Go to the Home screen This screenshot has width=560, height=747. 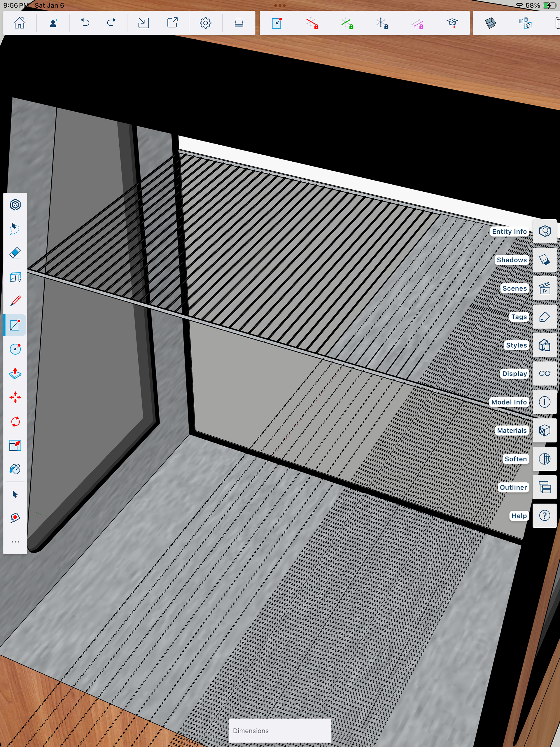click(19, 23)
